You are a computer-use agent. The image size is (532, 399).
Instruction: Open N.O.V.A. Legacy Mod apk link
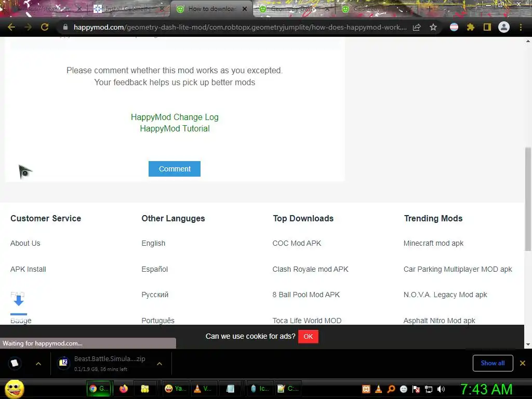(x=445, y=295)
